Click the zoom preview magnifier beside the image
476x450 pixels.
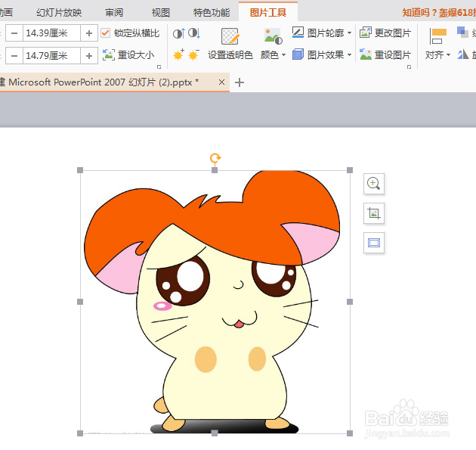374,184
